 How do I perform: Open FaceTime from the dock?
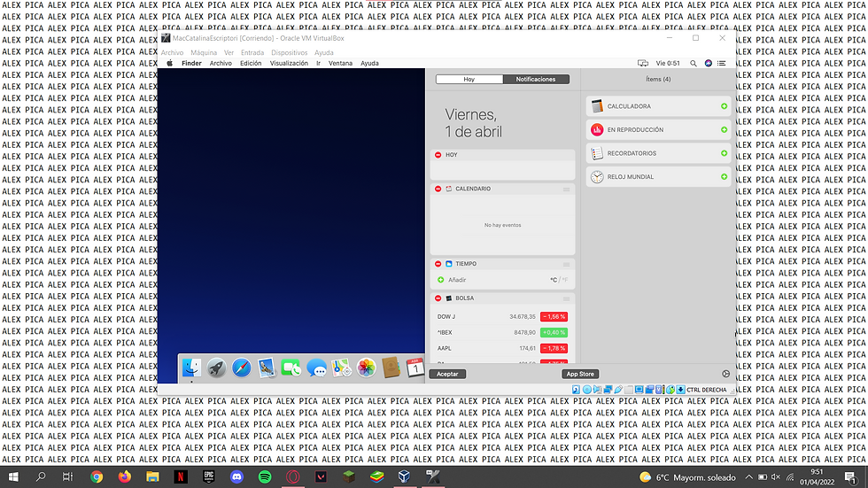(x=291, y=368)
